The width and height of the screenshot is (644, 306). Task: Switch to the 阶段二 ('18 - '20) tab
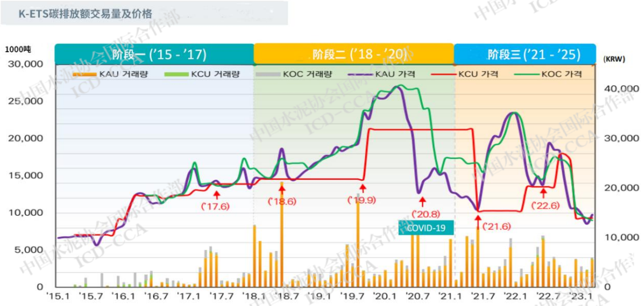353,54
